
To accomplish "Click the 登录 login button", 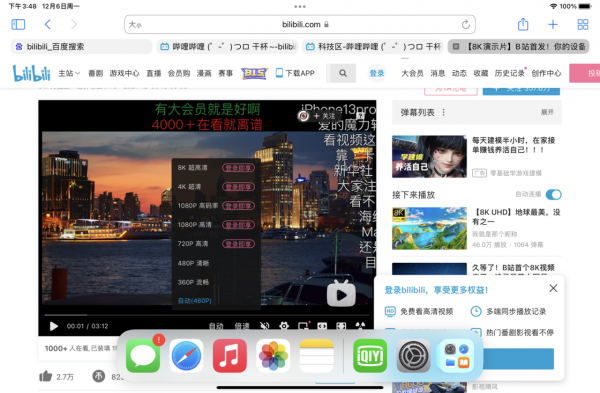I will coord(377,73).
